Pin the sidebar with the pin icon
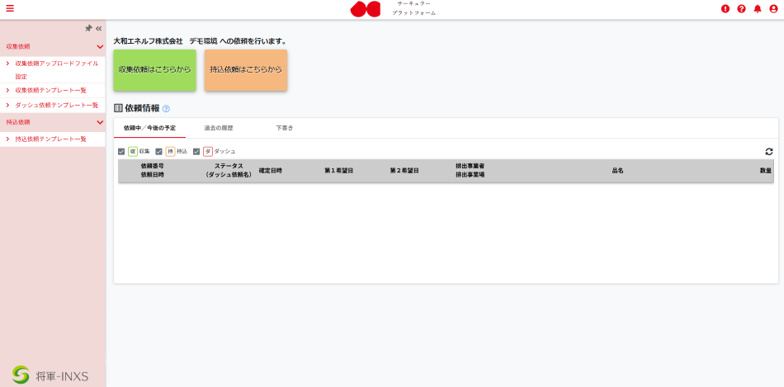Screen dimensions: 784x387 click(88, 28)
